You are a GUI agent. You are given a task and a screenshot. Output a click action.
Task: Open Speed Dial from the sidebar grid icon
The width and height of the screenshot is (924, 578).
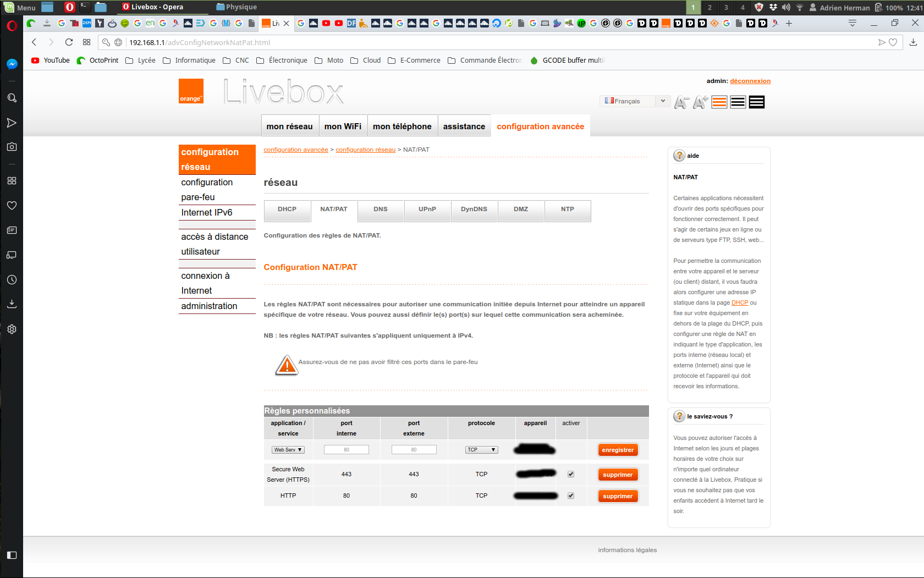coord(12,181)
